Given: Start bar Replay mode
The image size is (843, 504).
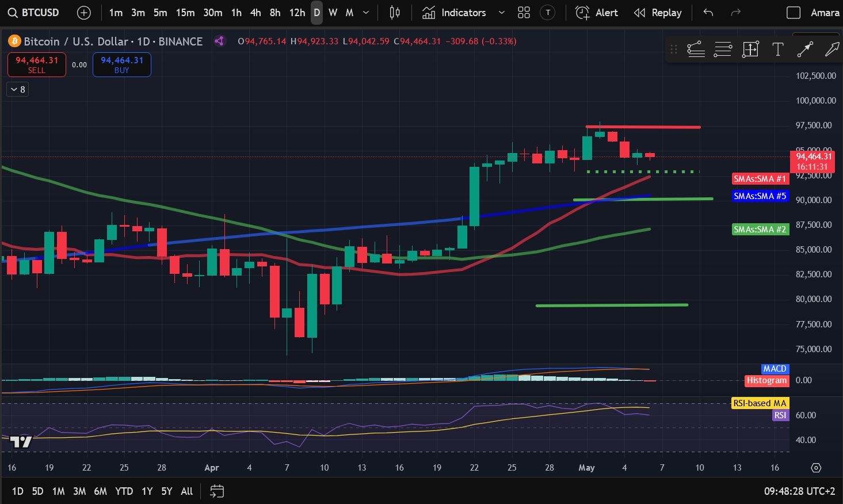Looking at the screenshot, I should click(657, 13).
